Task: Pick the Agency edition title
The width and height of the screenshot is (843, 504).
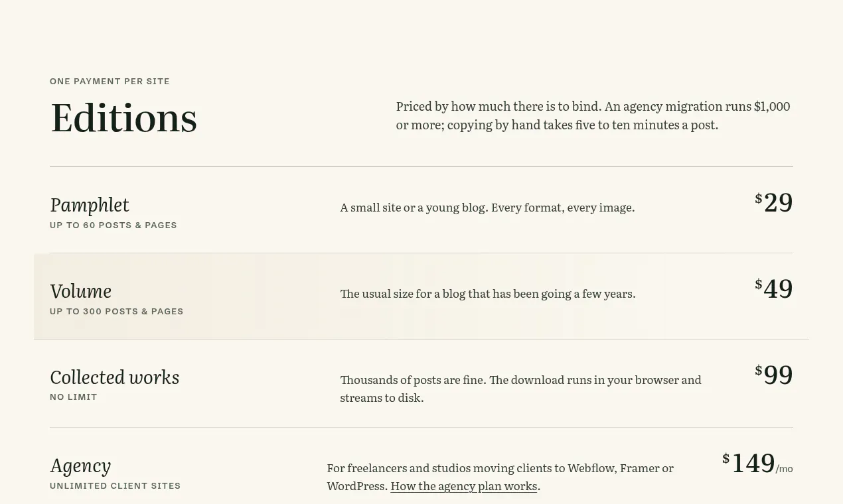Action: coord(80,466)
